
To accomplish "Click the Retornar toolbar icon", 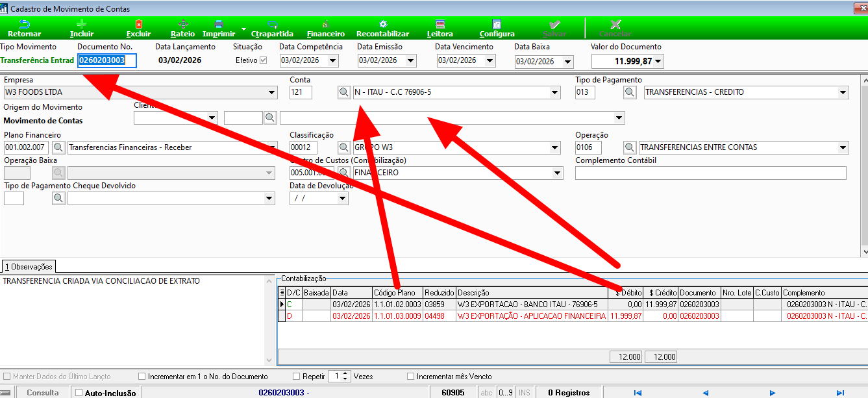I will point(24,28).
